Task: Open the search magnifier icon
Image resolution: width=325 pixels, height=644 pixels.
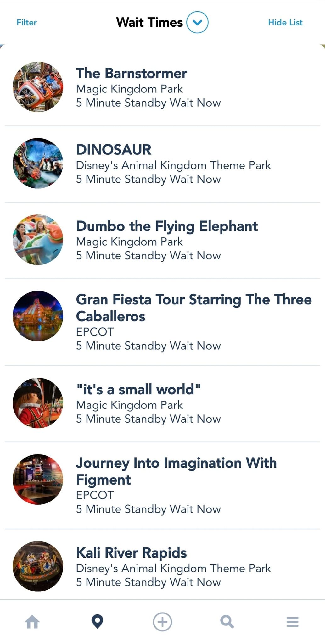Action: tap(227, 622)
